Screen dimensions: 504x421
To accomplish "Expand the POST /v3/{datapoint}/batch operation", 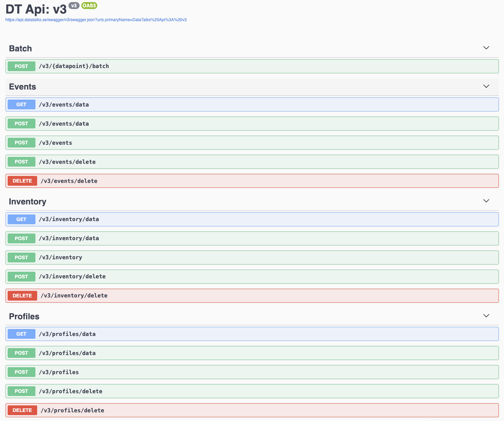I will point(252,66).
